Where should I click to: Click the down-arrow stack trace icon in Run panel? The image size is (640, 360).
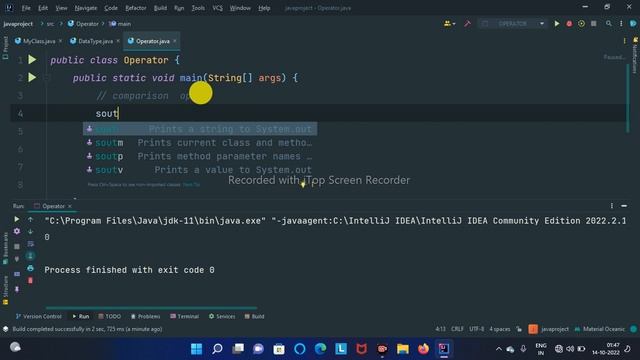30,231
